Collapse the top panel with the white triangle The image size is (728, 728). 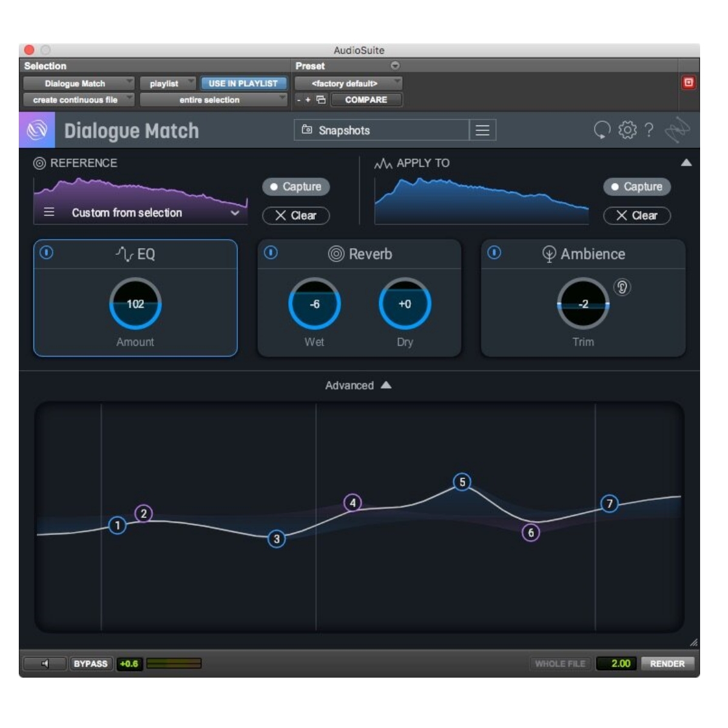click(x=686, y=163)
